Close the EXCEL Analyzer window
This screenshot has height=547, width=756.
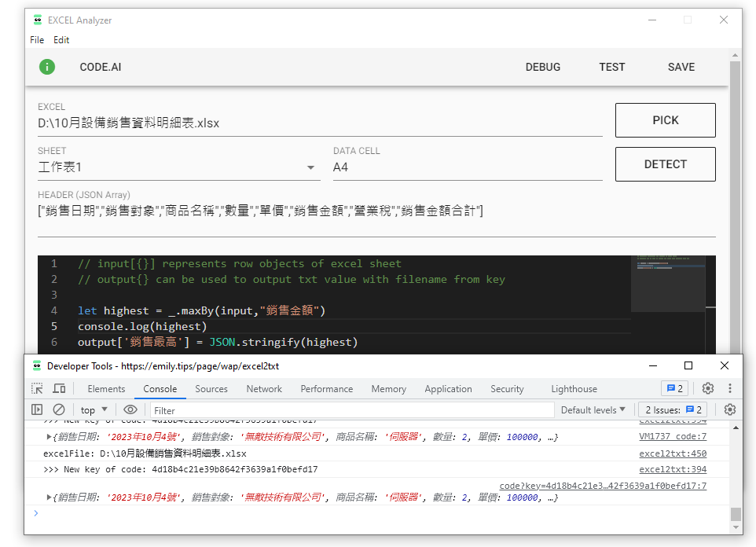724,20
